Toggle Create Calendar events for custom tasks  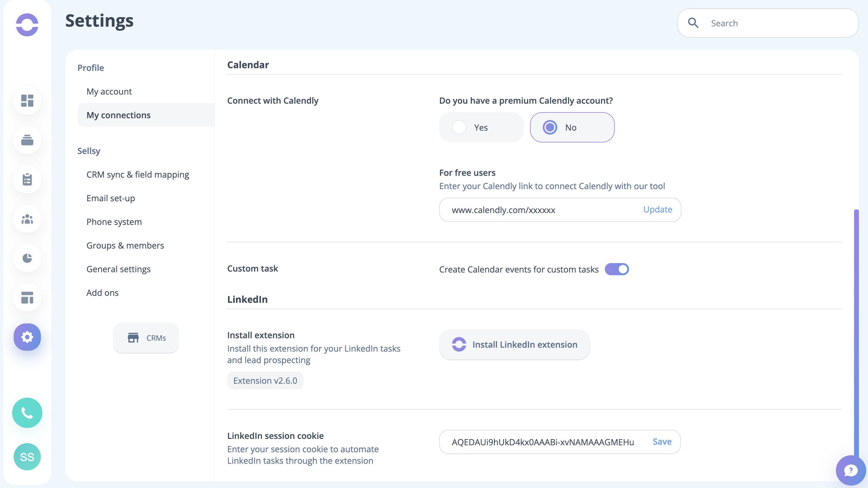coord(617,269)
